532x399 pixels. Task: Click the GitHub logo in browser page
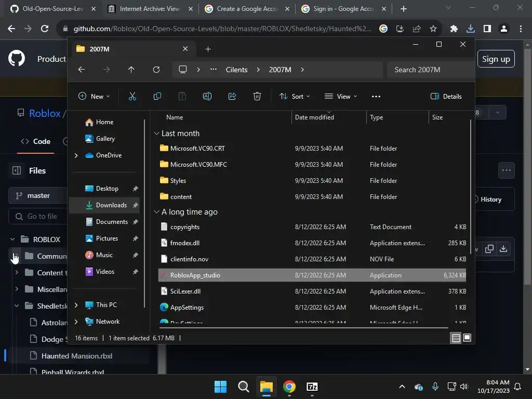(17, 59)
